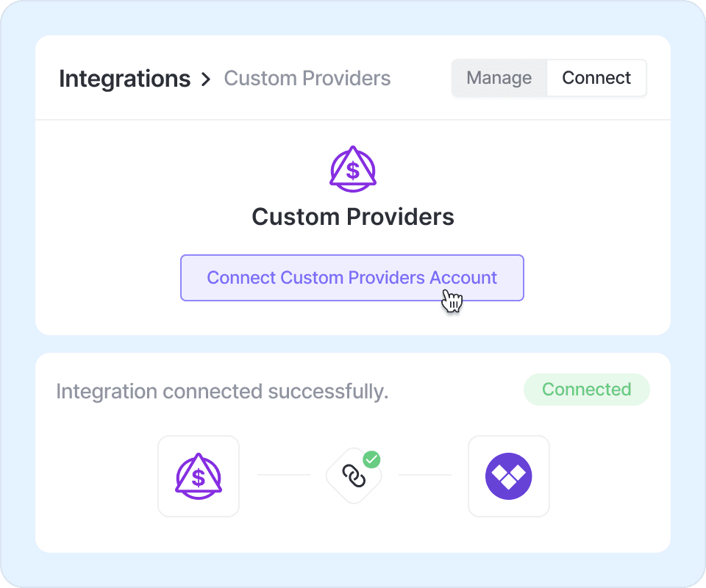This screenshot has width=706, height=588.
Task: Click the green Connected status badge
Action: (x=586, y=390)
